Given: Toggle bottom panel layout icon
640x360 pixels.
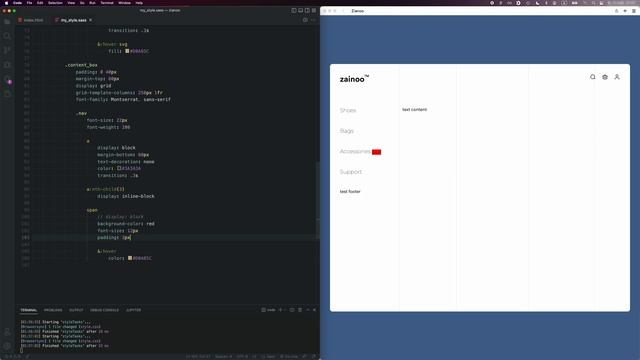Looking at the screenshot, I should click(300, 11).
